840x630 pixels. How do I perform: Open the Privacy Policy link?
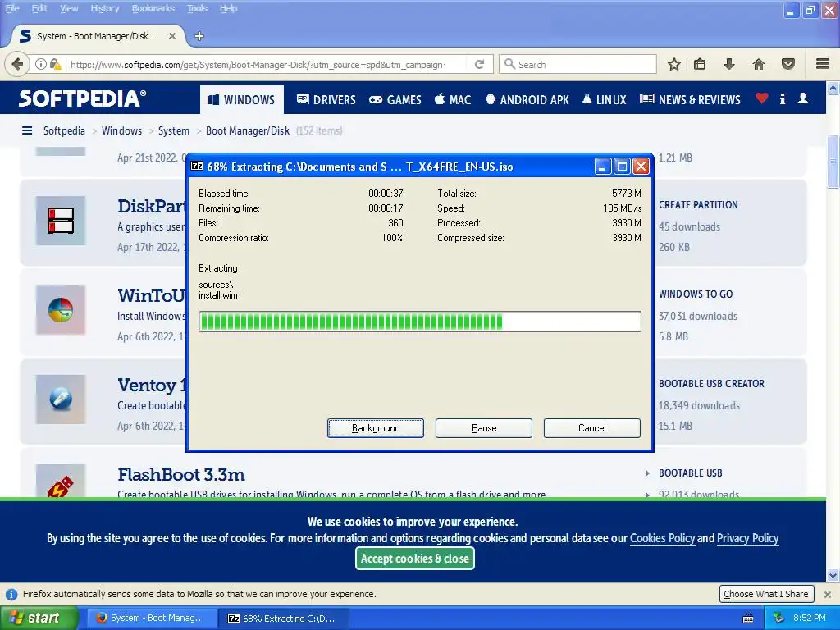[x=748, y=538]
